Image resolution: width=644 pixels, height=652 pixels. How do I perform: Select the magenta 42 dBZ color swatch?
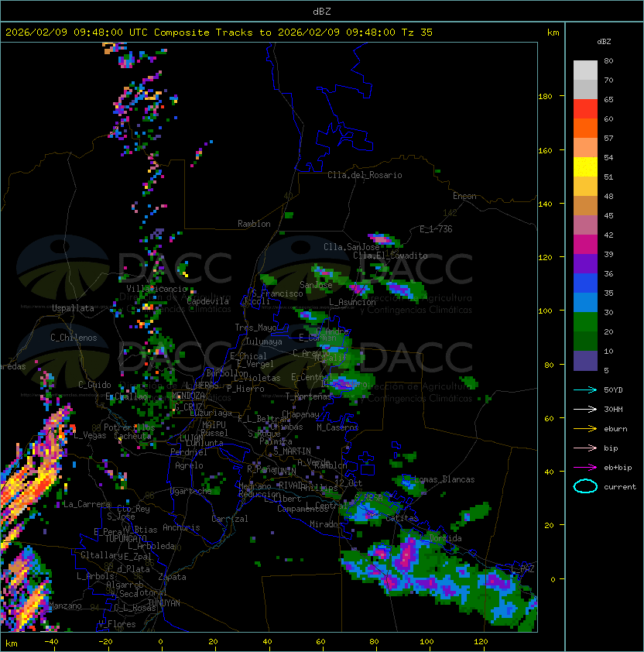click(x=585, y=244)
